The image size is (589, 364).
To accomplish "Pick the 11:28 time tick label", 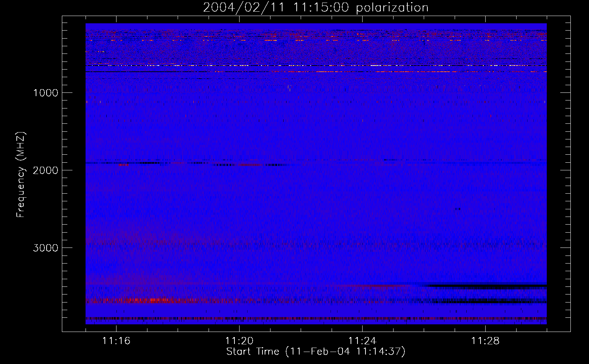I will [485, 341].
